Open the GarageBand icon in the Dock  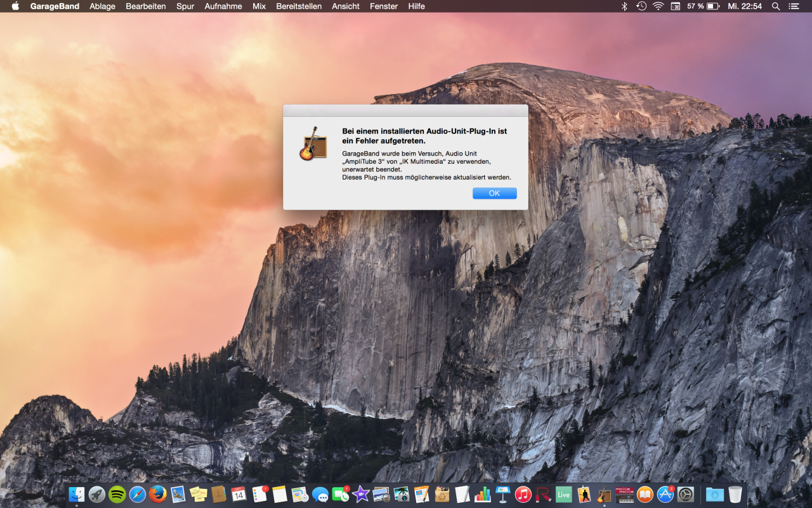coord(604,494)
